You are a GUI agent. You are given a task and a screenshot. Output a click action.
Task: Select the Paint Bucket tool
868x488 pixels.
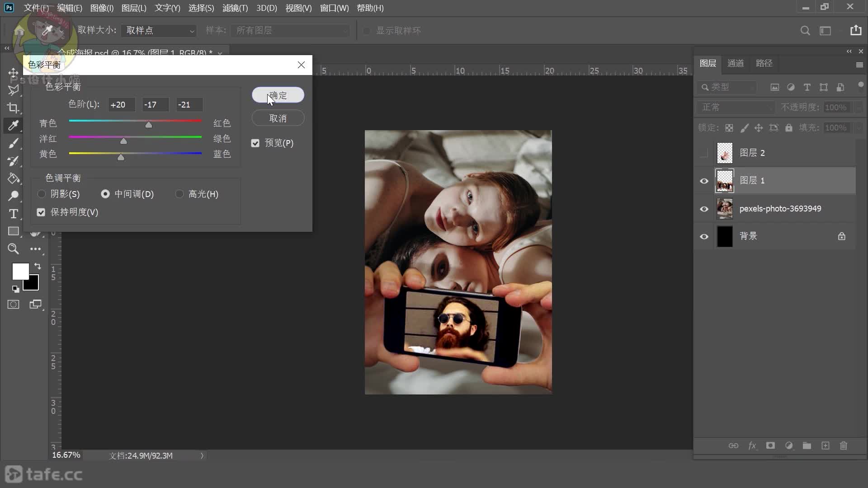pos(13,178)
